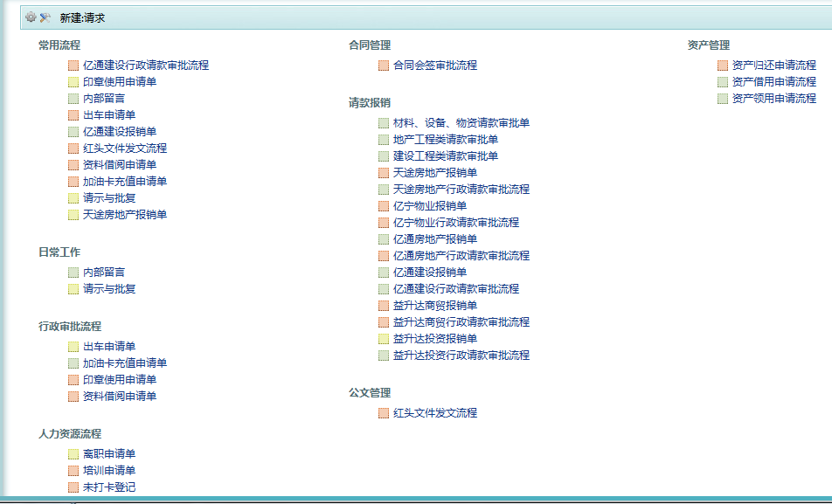Screen dimensions: 832x504
Task: Open 资料借阅申请单 under 行政审批流程
Action: click(120, 396)
